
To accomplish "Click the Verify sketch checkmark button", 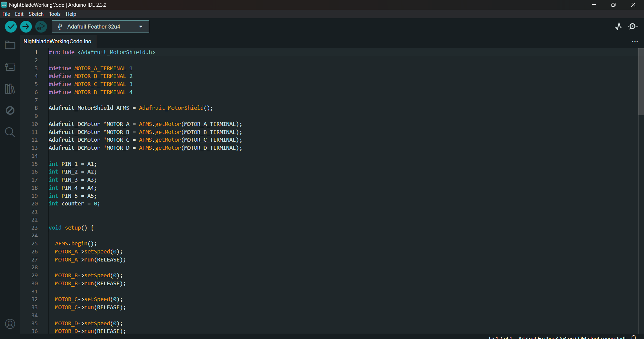I will [x=11, y=27].
